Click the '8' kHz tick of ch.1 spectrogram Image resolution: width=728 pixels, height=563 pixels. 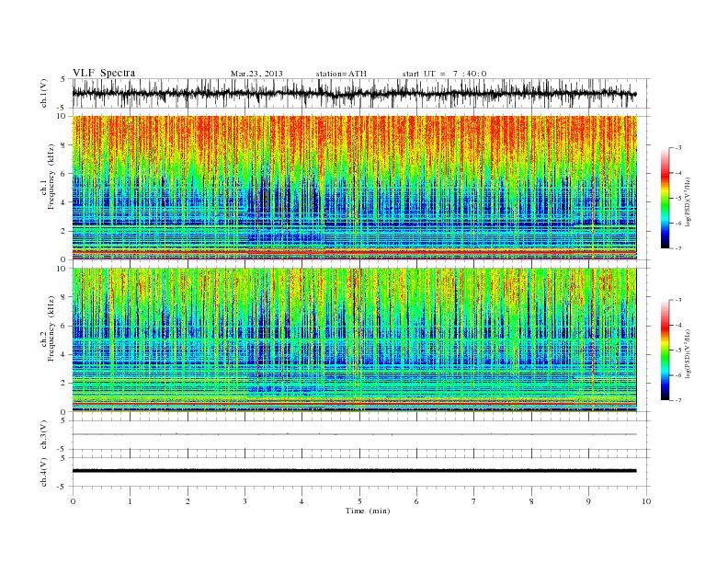[x=63, y=145]
